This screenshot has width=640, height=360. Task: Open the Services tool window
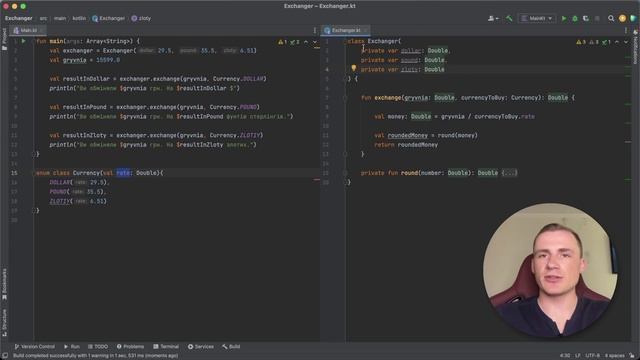[x=201, y=347]
